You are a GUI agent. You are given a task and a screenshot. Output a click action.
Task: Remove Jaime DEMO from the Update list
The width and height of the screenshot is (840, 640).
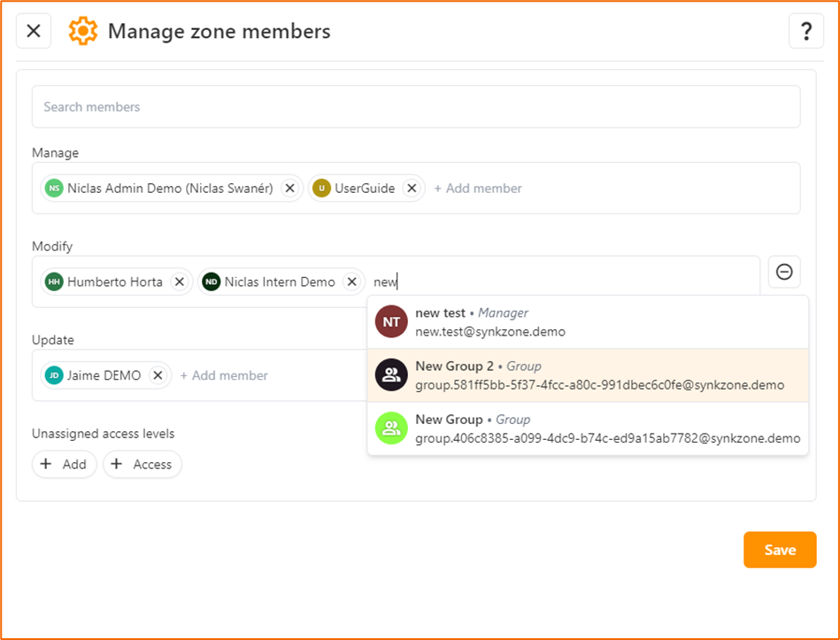(158, 375)
